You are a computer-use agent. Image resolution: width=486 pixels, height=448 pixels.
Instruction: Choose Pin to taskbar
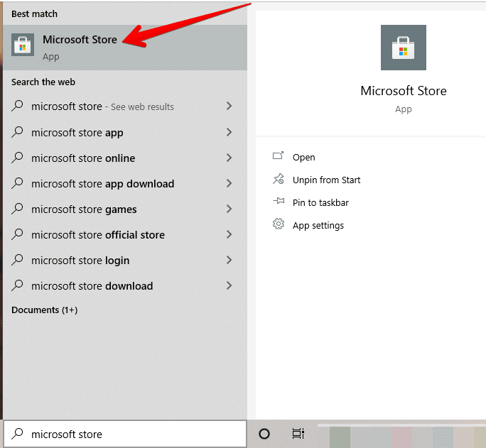(x=320, y=202)
